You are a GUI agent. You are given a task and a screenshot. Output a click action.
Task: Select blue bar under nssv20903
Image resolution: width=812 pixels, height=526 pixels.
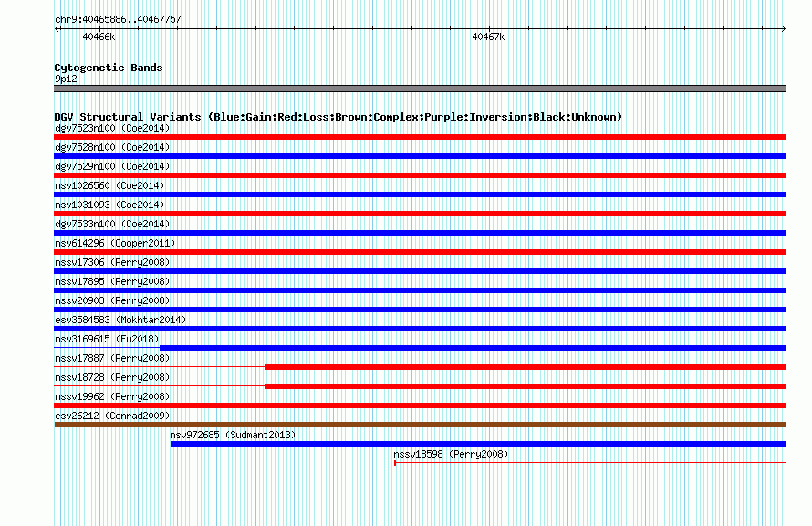coord(420,310)
